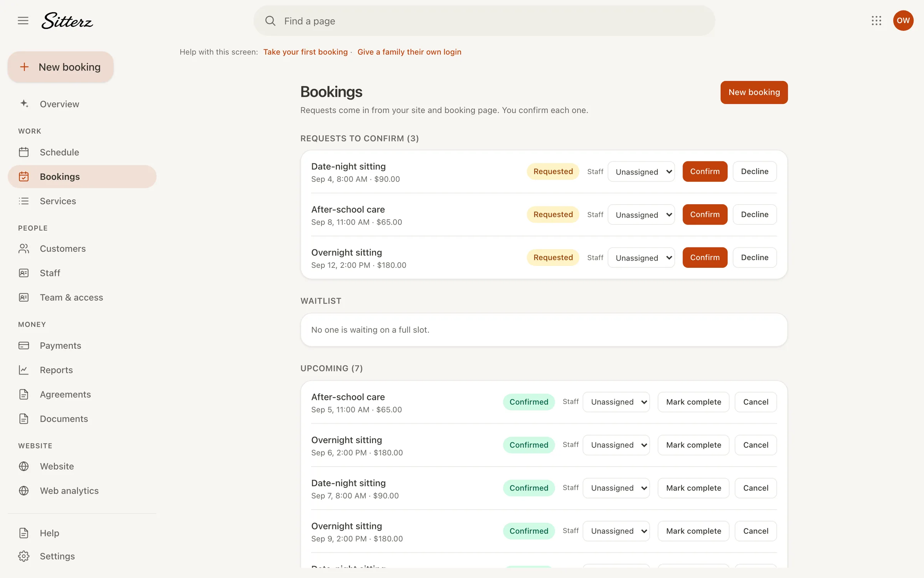Click the Bookings calendar-check icon
The height and width of the screenshot is (578, 924).
coord(24,176)
